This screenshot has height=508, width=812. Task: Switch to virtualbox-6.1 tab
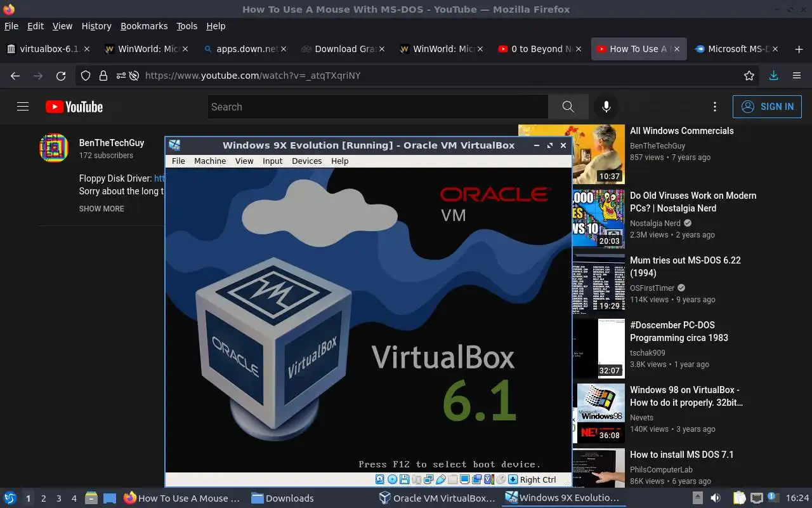point(48,49)
